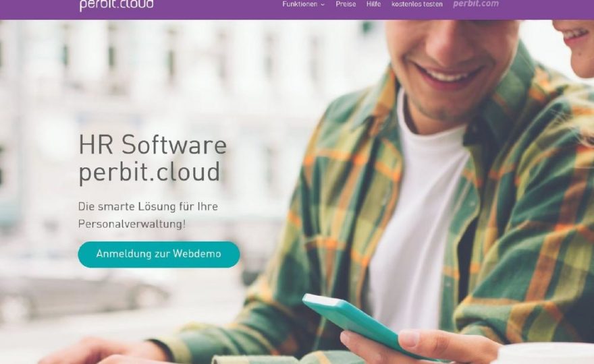Open the Funktionen menu
The width and height of the screenshot is (594, 364).
coord(300,4)
